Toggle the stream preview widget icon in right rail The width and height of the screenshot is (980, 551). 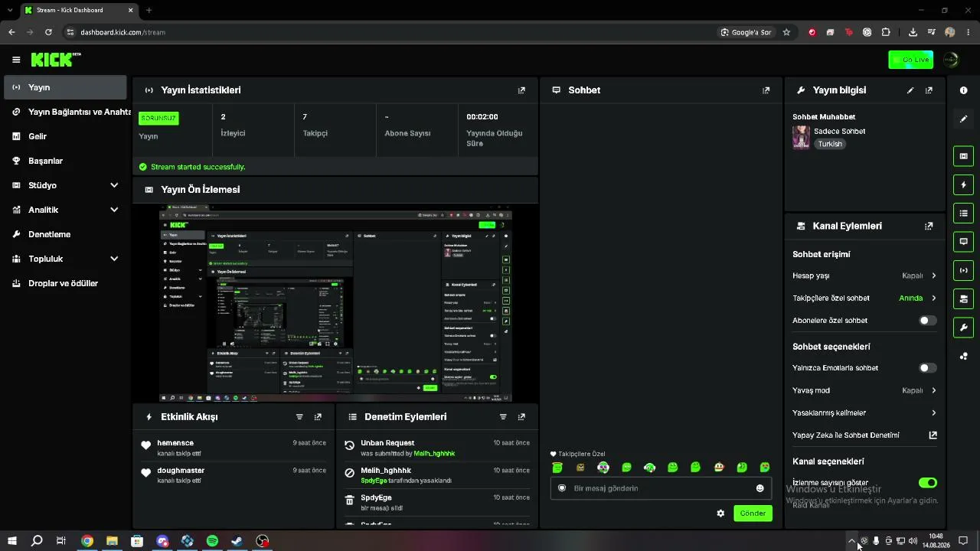(963, 156)
